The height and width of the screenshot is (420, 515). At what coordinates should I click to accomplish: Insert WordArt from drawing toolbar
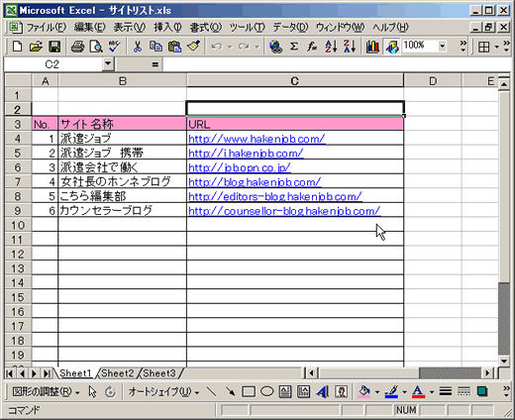[322, 392]
